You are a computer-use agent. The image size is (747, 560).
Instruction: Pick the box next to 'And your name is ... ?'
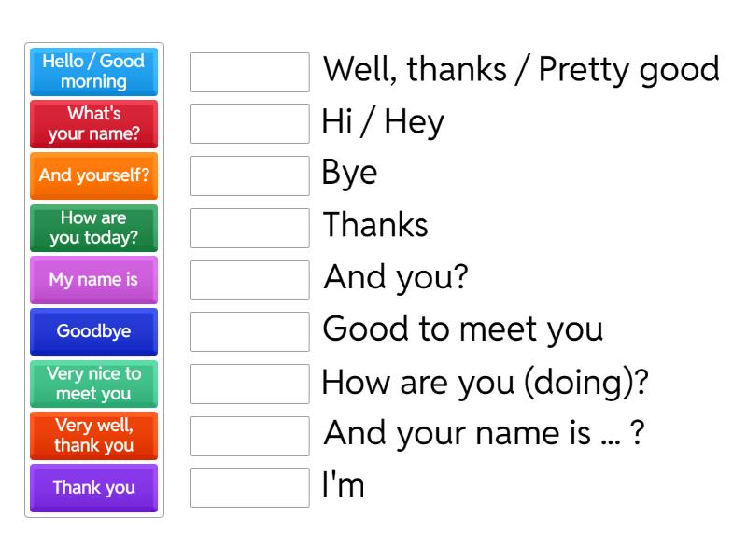pyautogui.click(x=249, y=436)
